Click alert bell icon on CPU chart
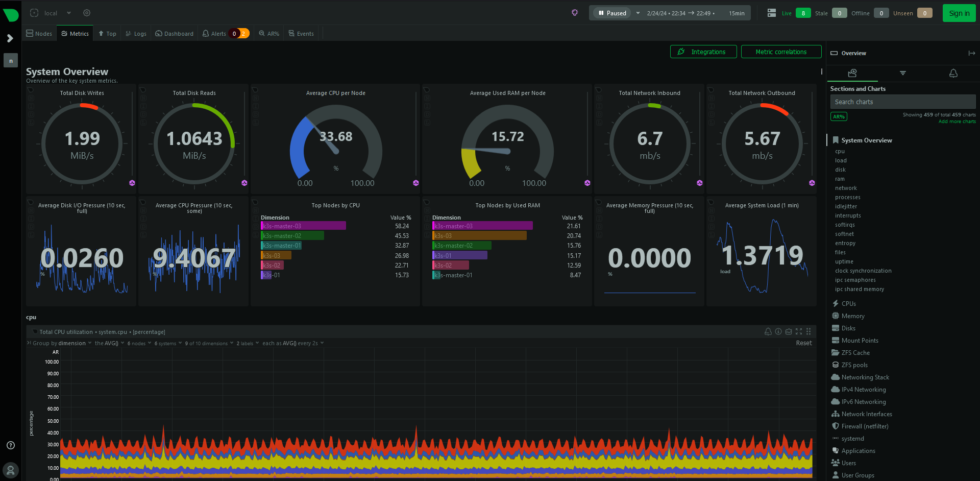 click(x=768, y=331)
